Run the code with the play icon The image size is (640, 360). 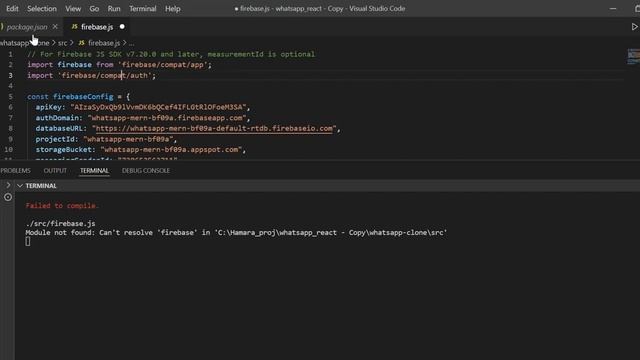tap(634, 27)
